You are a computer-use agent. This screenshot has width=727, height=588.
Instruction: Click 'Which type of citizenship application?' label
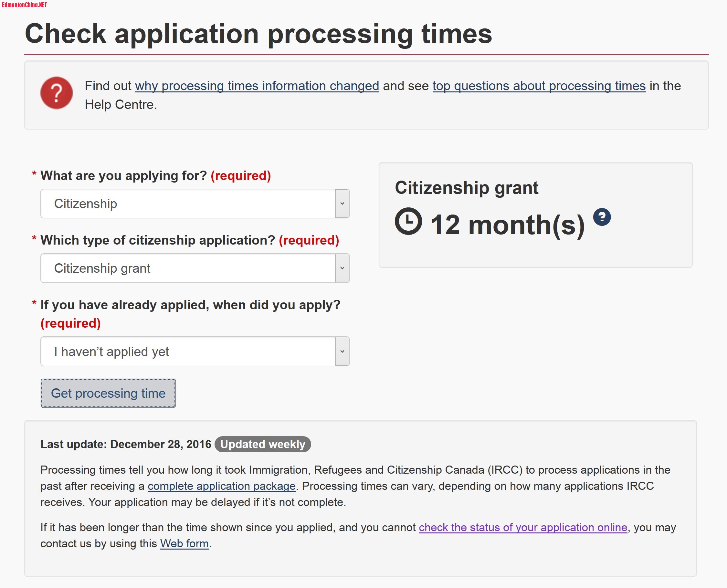click(158, 240)
